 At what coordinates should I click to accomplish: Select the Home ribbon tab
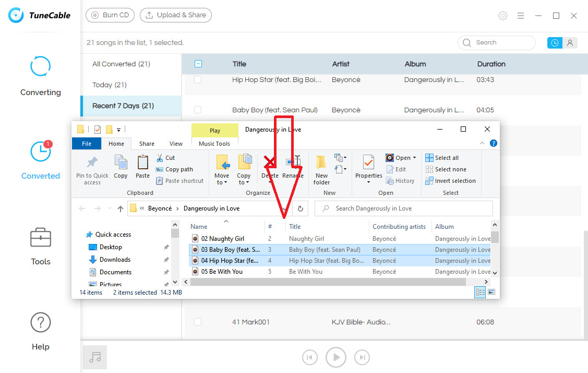pos(116,144)
